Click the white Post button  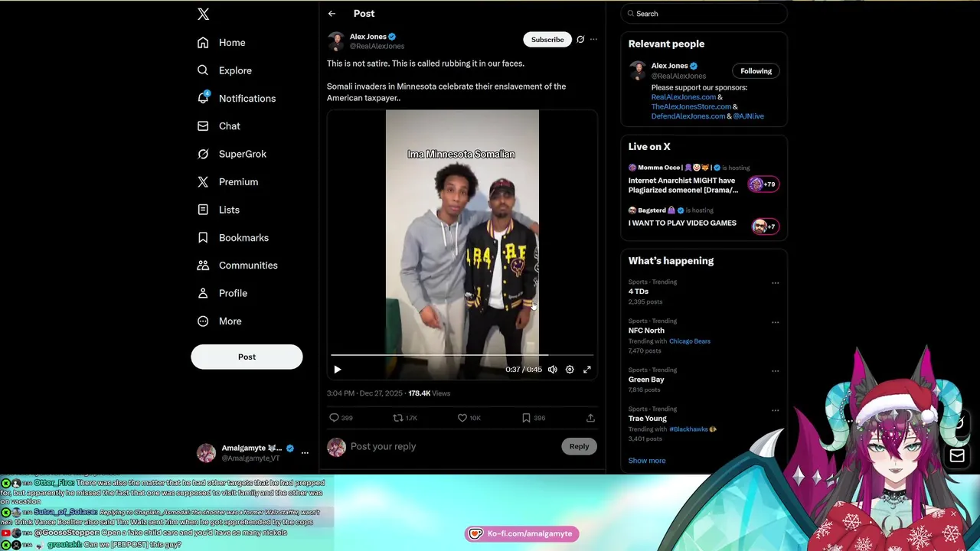[247, 357]
